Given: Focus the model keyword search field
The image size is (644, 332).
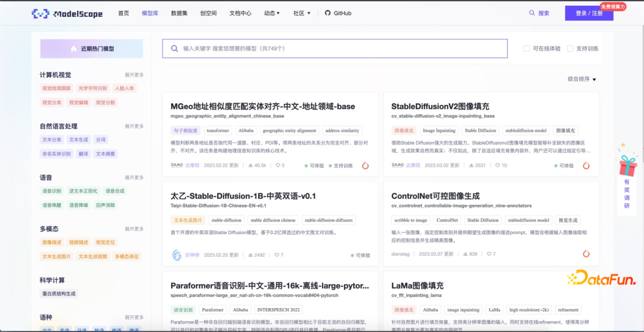Looking at the screenshot, I should (x=335, y=48).
